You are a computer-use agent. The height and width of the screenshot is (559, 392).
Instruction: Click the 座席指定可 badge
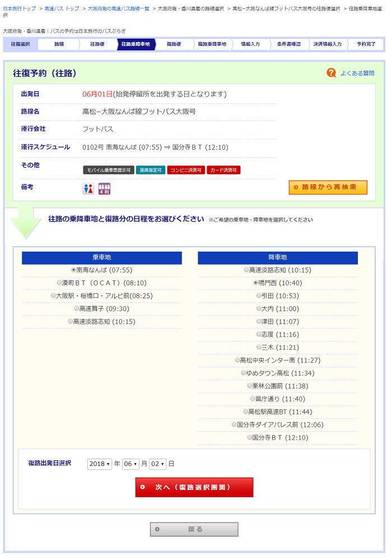150,170
